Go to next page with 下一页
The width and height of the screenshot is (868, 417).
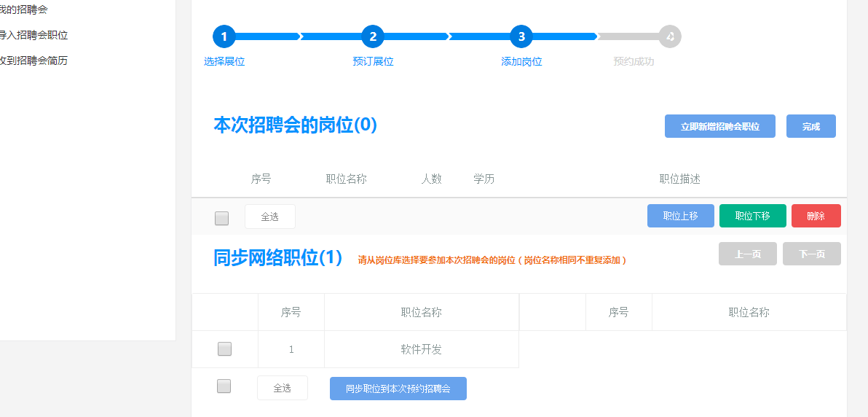[811, 254]
